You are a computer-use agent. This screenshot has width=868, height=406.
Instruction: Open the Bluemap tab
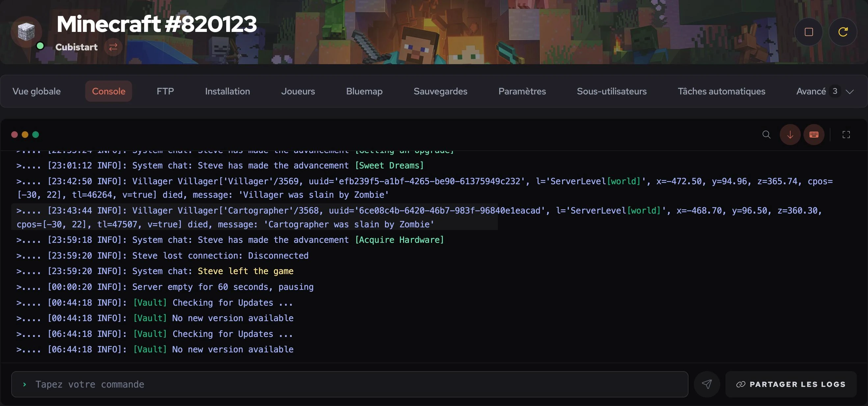[364, 91]
